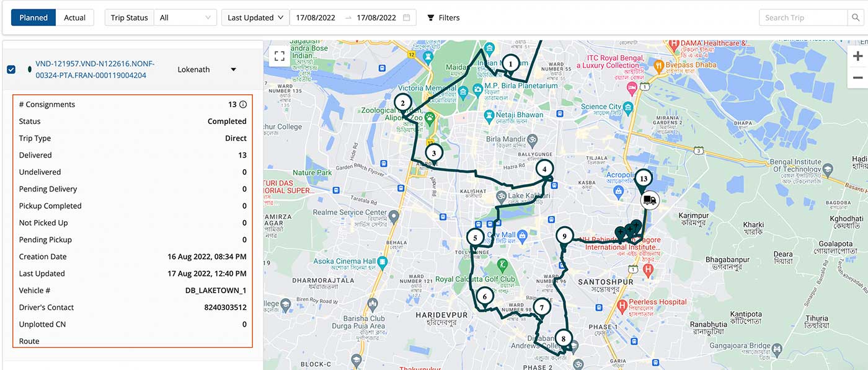Expand the Lokenath trip arrow
Screen dimensions: 868x370
(x=234, y=69)
